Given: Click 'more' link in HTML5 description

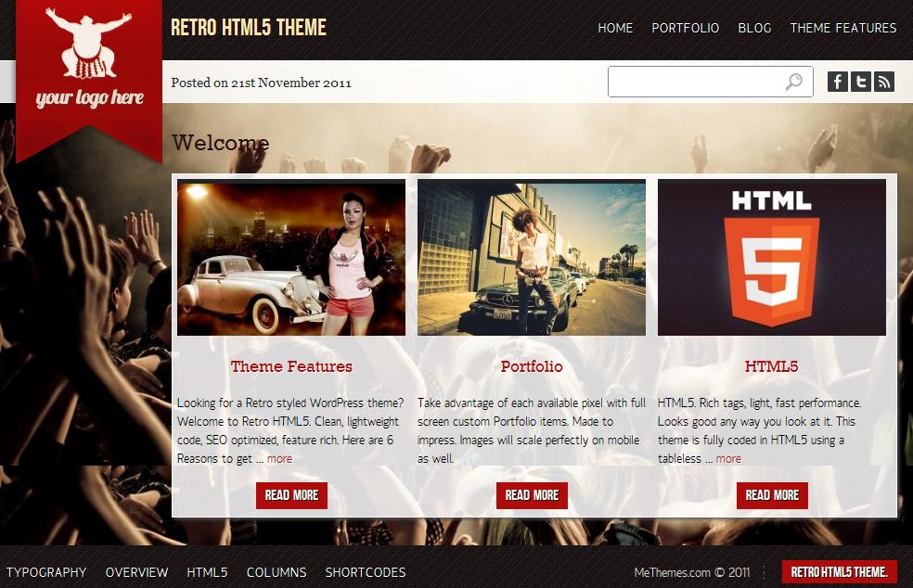Looking at the screenshot, I should [728, 459].
